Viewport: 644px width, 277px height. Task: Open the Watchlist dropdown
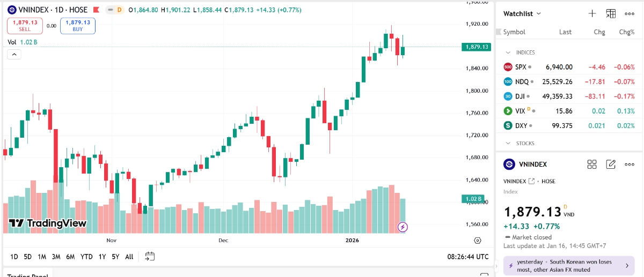[522, 14]
